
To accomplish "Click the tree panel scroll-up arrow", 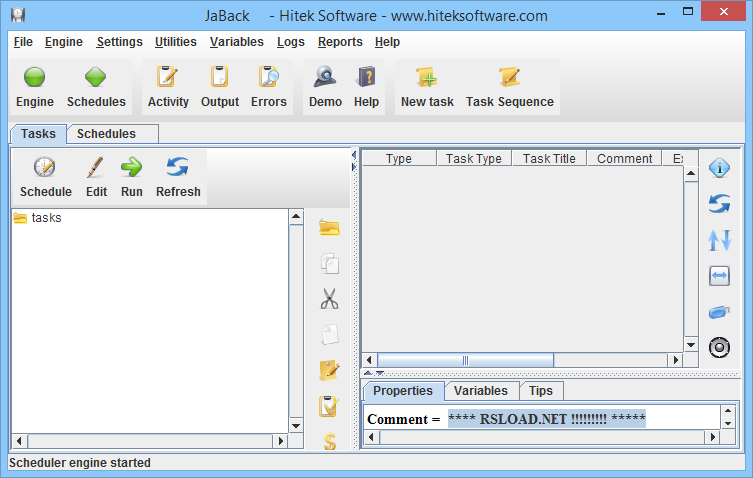I will [x=296, y=217].
